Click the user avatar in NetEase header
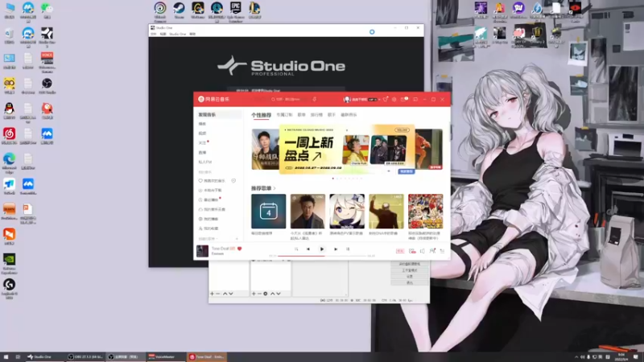Screen dimensions: 644x362 (x=347, y=99)
